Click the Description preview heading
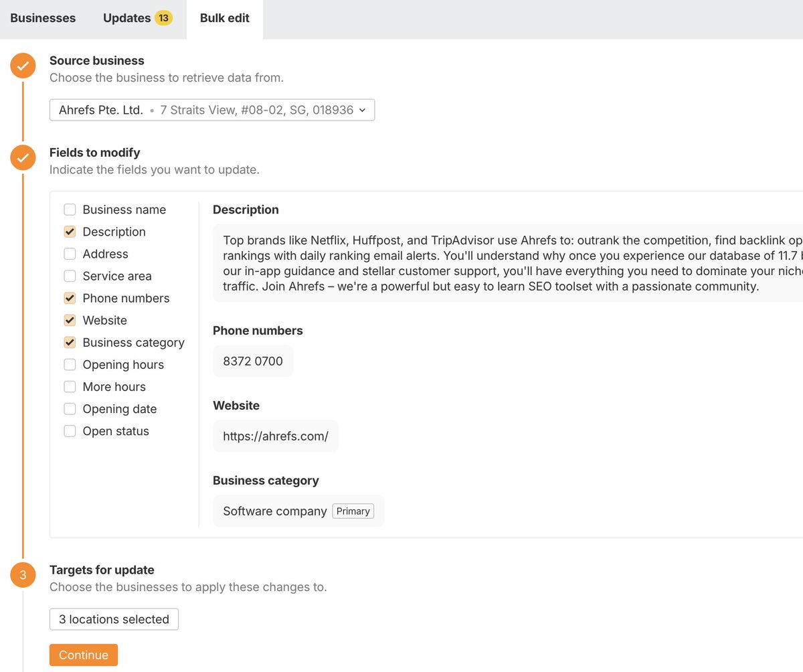This screenshot has width=803, height=672. tap(246, 209)
